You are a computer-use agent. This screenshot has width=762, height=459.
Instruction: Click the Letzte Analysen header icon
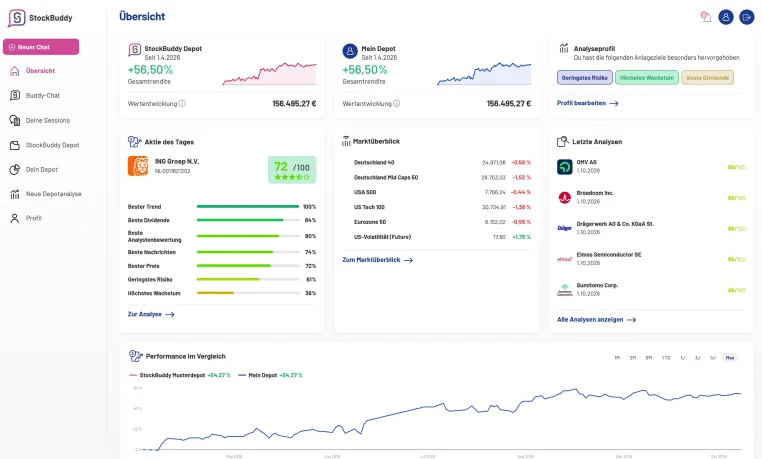[563, 141]
